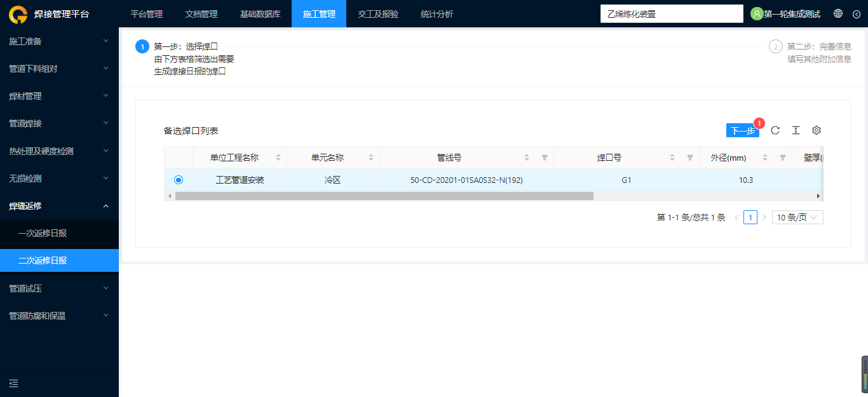Expand 管道下料组对 sidebar menu
This screenshot has height=397, width=868.
coord(59,69)
